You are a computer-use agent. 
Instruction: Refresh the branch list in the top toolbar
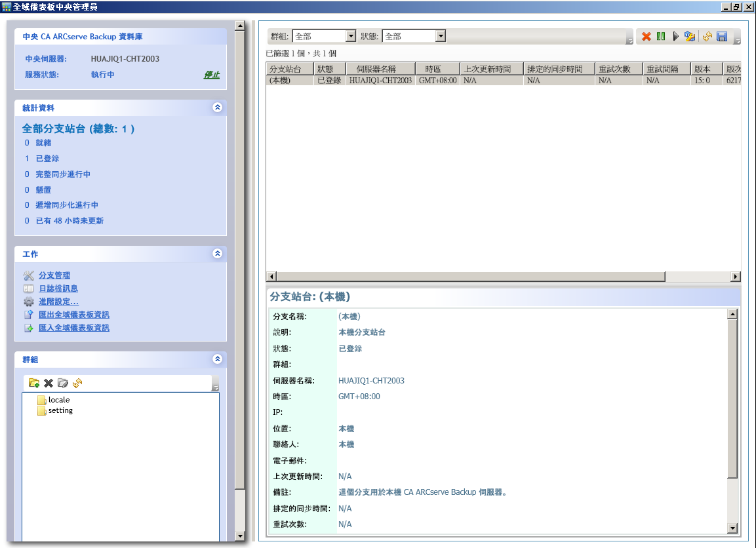pos(707,36)
